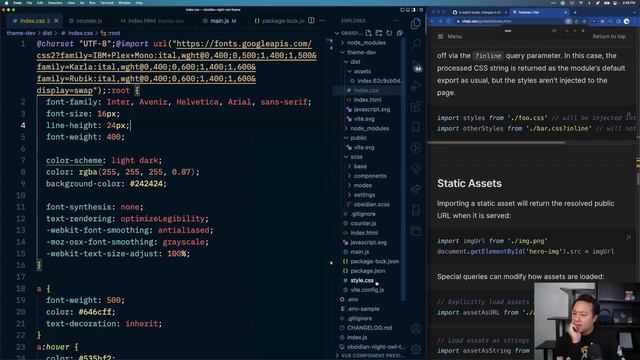The width and height of the screenshot is (640, 360).
Task: Open index.css file in dist folder
Action: (x=366, y=90)
